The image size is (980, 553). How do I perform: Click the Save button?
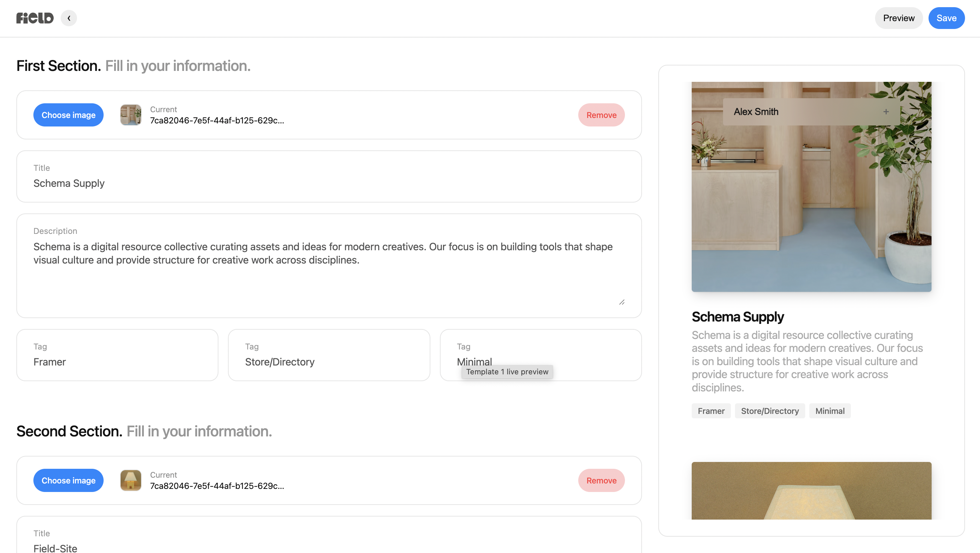(x=947, y=18)
